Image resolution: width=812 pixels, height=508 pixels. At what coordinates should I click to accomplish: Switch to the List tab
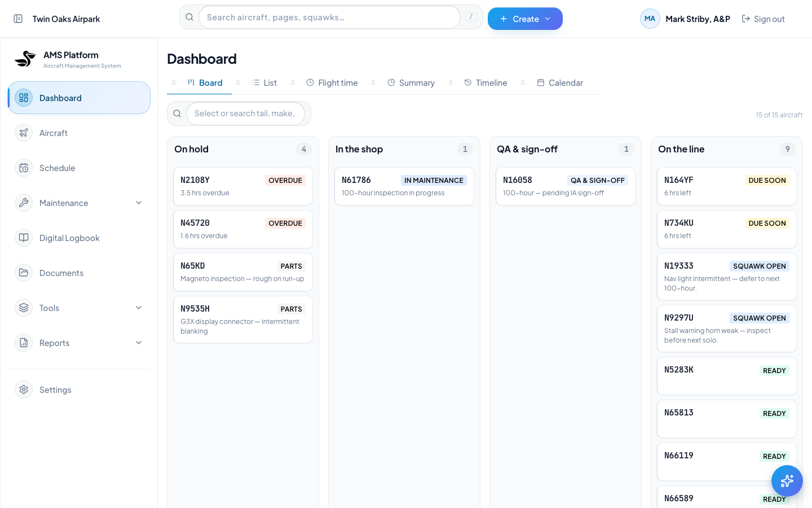(264, 83)
